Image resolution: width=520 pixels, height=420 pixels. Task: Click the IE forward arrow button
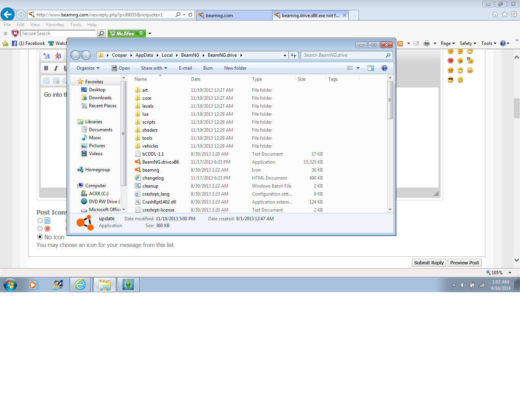pyautogui.click(x=21, y=14)
